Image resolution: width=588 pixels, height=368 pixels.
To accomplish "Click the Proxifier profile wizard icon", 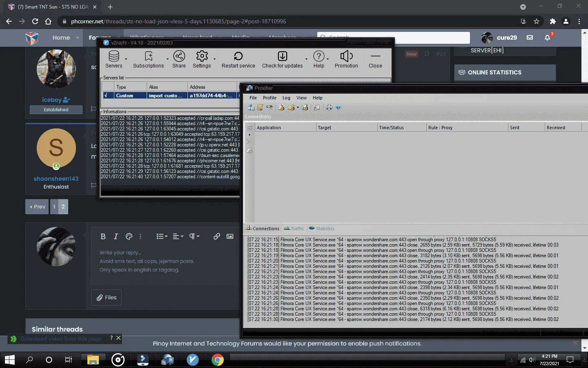I will (x=281, y=108).
